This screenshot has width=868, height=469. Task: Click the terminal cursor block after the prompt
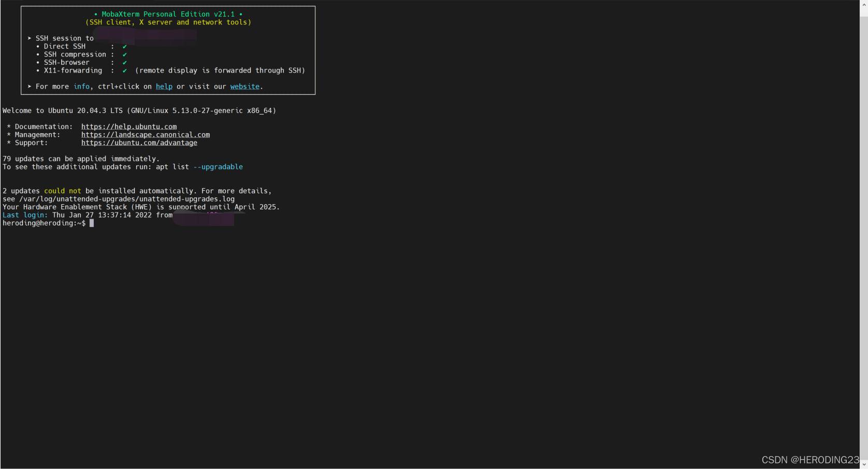92,223
